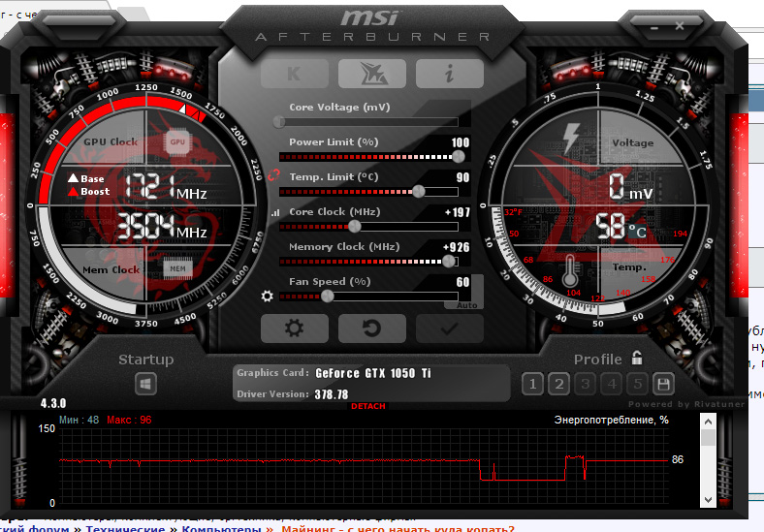Click the Temp. Limit value 90
764x532 pixels.
462,177
